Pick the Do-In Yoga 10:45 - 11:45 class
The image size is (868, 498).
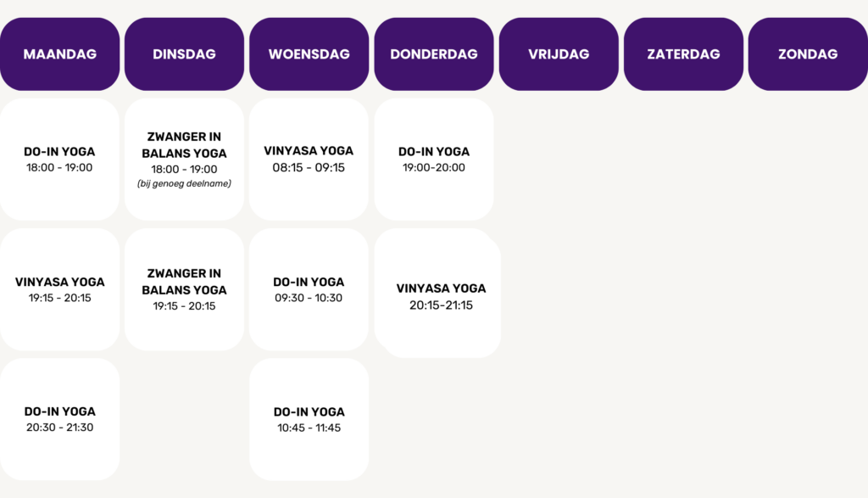309,419
